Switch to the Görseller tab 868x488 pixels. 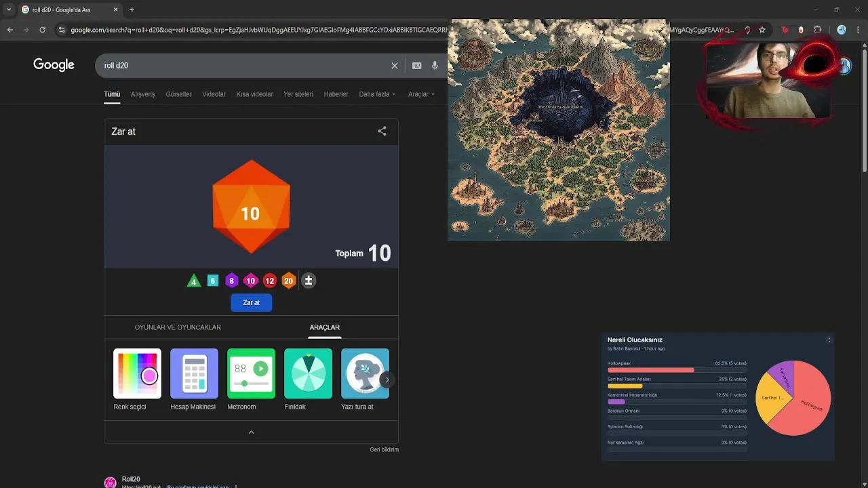(x=178, y=94)
